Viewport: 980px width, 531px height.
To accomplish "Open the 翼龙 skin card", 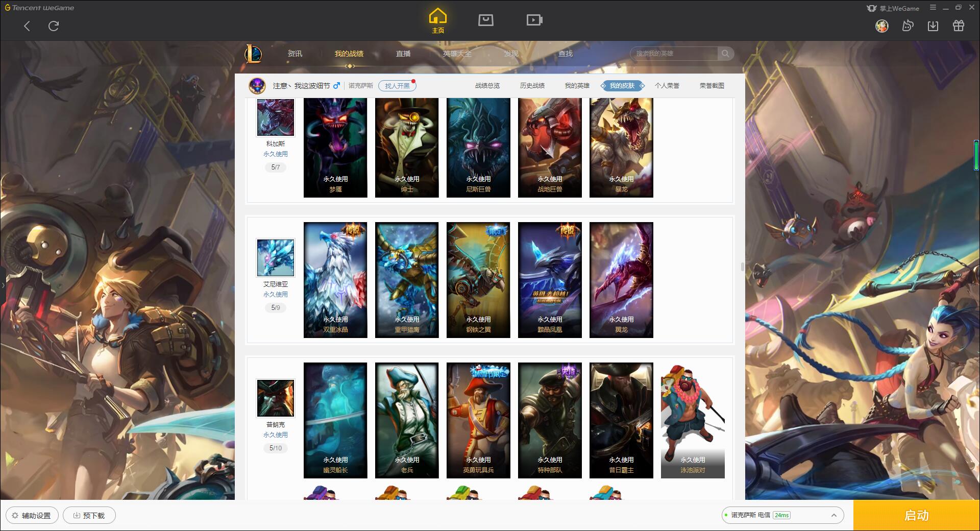I will point(621,280).
